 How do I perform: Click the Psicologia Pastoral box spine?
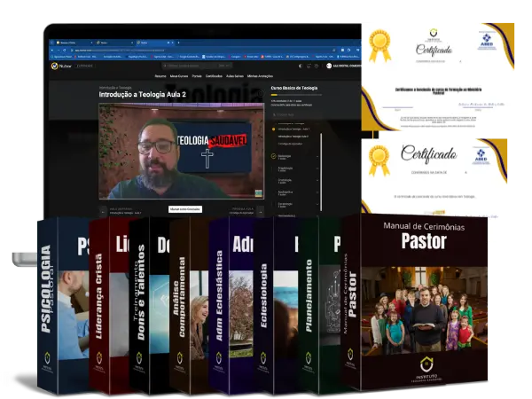[x=48, y=307]
